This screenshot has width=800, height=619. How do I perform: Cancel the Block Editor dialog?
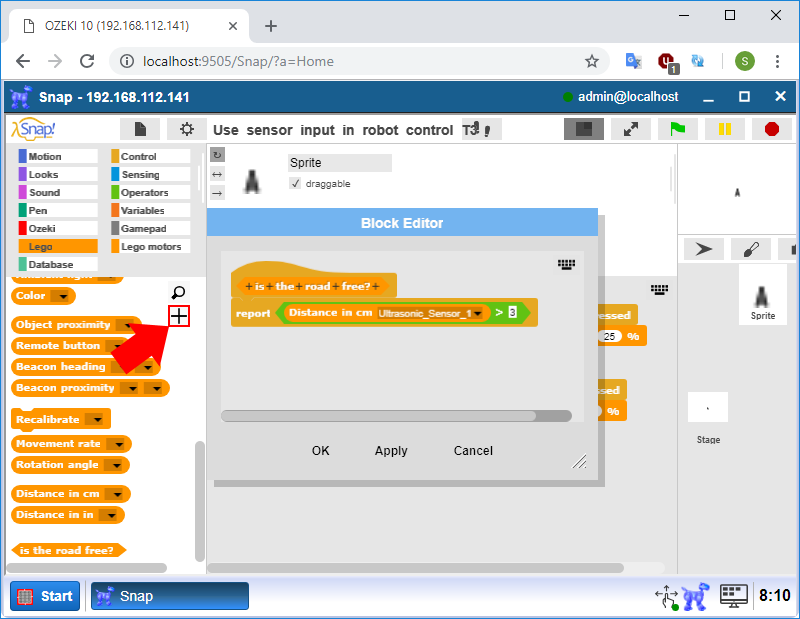tap(473, 451)
